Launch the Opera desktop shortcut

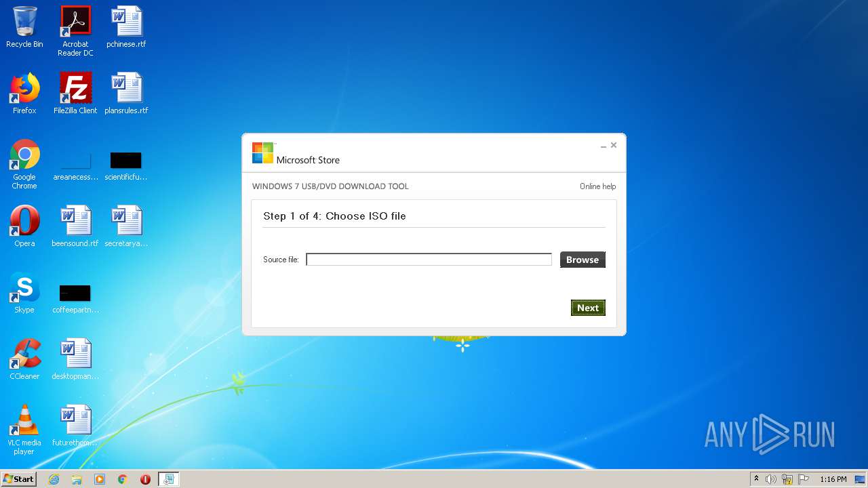click(x=24, y=226)
